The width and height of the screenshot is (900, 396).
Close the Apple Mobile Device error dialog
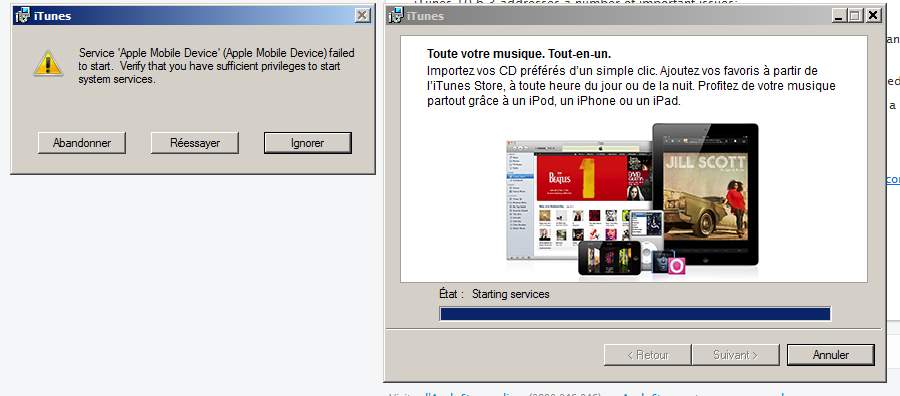[x=362, y=15]
